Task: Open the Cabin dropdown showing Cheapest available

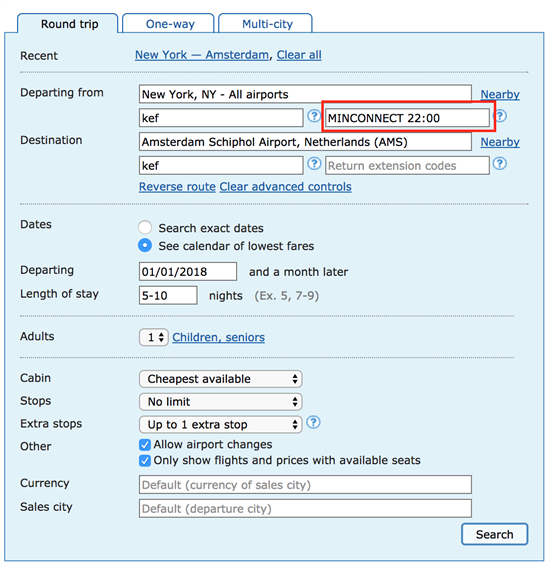Action: point(221,379)
